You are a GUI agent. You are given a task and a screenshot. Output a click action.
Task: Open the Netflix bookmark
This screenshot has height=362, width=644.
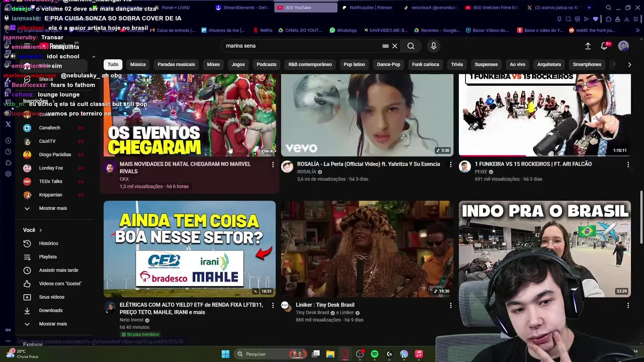(262, 30)
